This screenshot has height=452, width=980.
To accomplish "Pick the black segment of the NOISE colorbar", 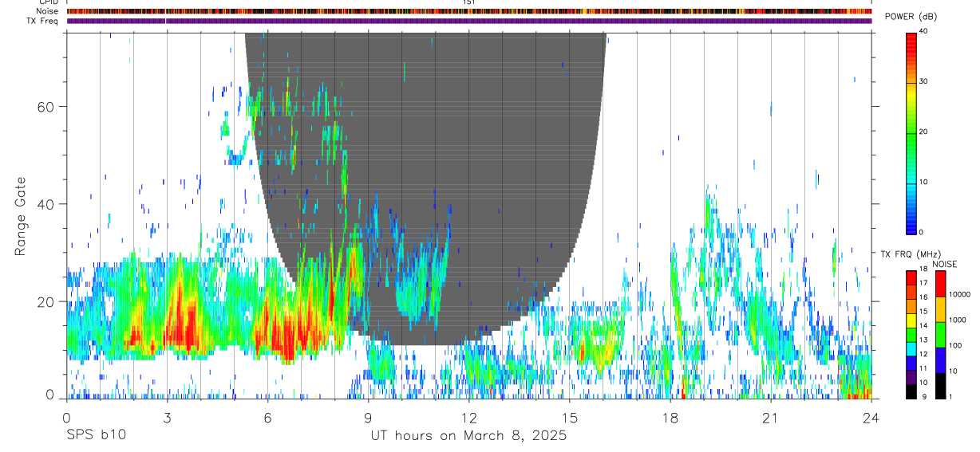I will [x=940, y=386].
